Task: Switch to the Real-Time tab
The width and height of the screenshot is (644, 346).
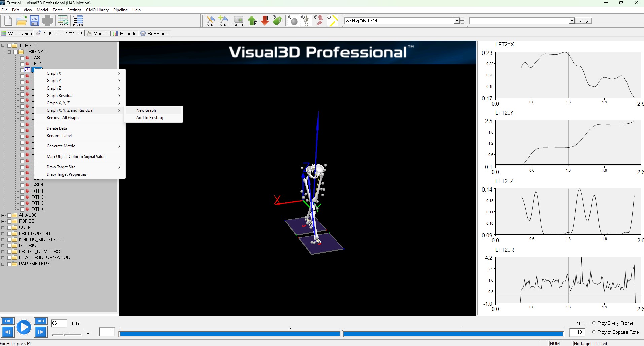Action: pyautogui.click(x=155, y=33)
